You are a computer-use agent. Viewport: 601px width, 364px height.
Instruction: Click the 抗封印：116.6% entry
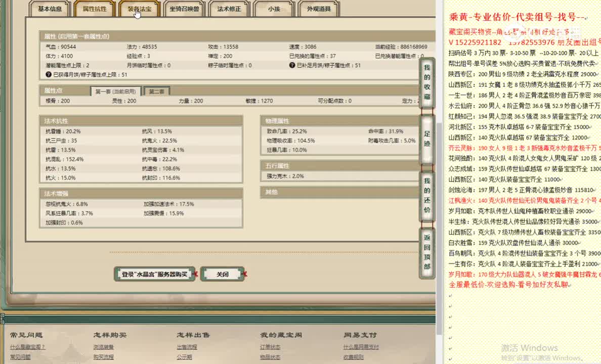coord(161,178)
